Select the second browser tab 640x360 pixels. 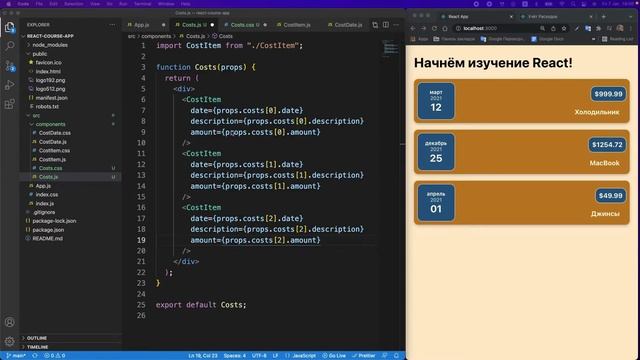pos(556,17)
